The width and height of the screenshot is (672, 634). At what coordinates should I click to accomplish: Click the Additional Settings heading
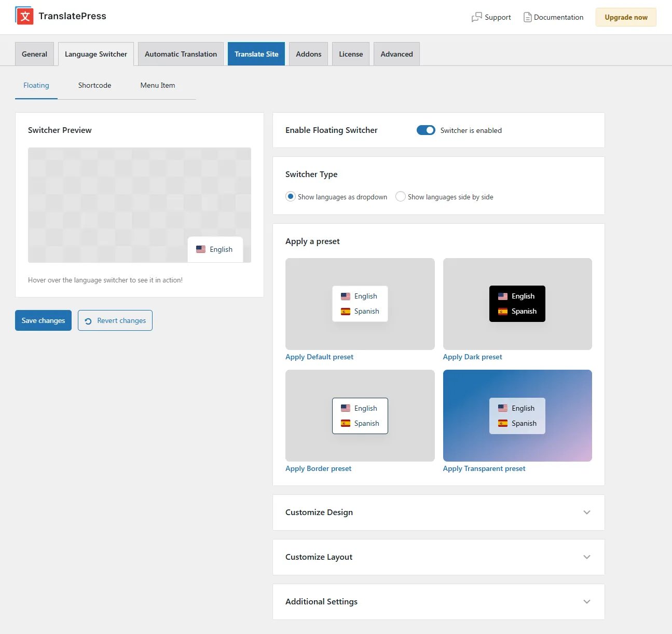321,602
